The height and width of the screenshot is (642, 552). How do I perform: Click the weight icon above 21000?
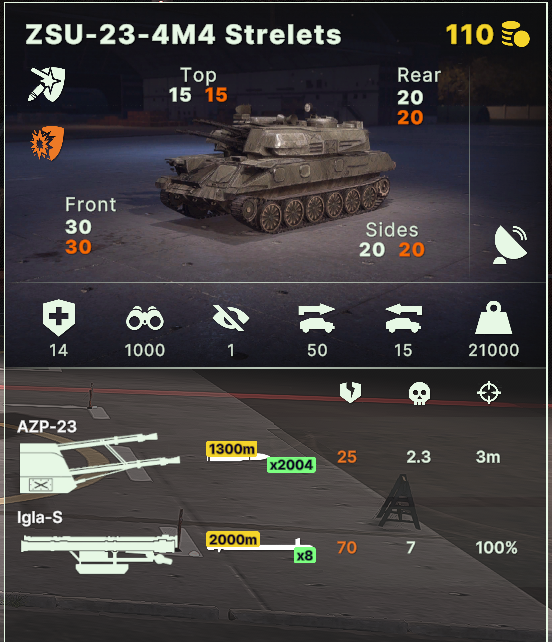click(x=494, y=318)
